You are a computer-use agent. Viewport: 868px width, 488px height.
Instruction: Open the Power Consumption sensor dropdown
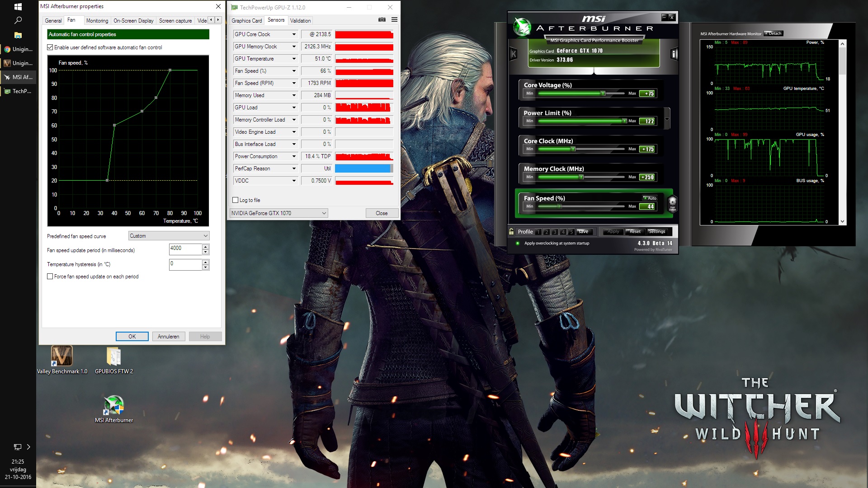294,156
